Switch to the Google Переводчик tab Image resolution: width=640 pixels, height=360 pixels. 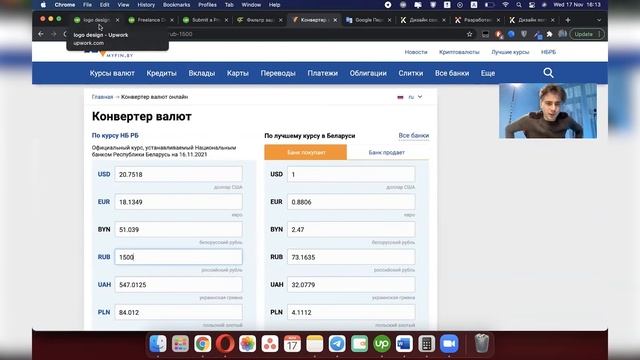(x=368, y=20)
